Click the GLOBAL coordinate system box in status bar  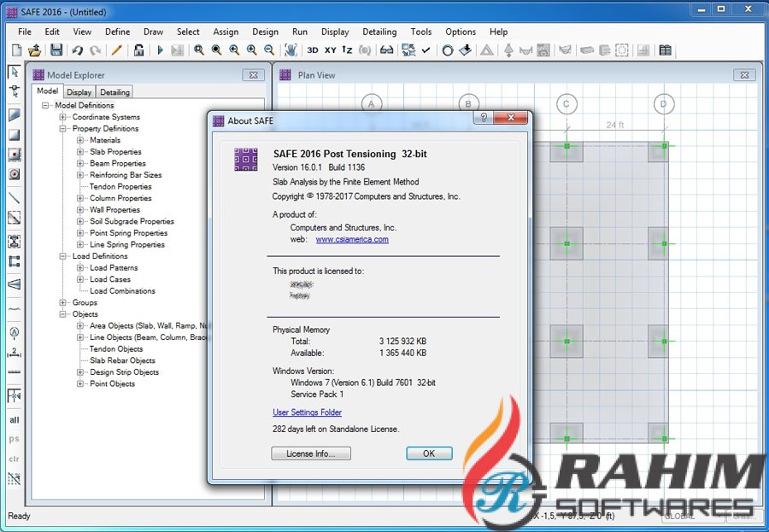tap(693, 517)
